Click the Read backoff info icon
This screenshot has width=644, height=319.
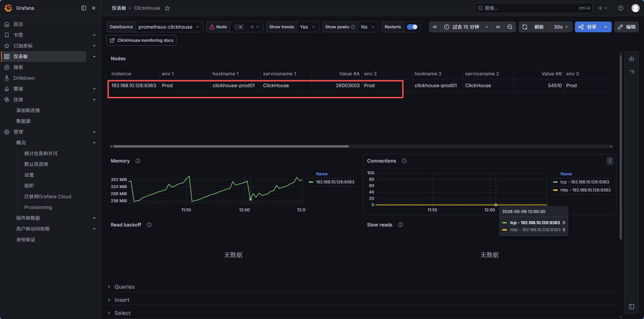coord(149,225)
